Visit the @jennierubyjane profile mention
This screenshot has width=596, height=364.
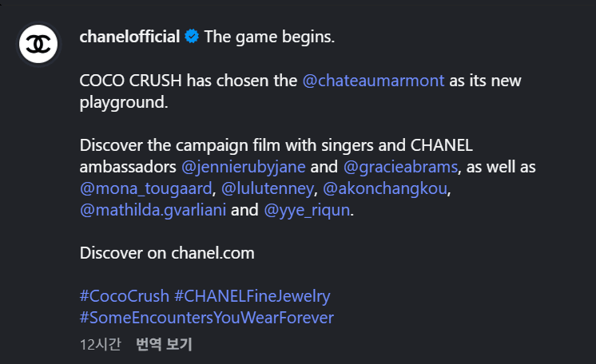tap(244, 167)
